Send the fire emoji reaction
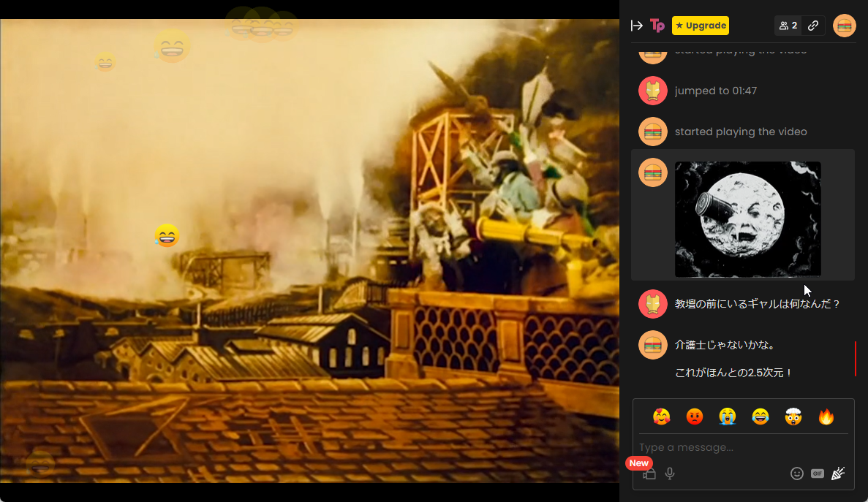The image size is (868, 502). (x=826, y=417)
